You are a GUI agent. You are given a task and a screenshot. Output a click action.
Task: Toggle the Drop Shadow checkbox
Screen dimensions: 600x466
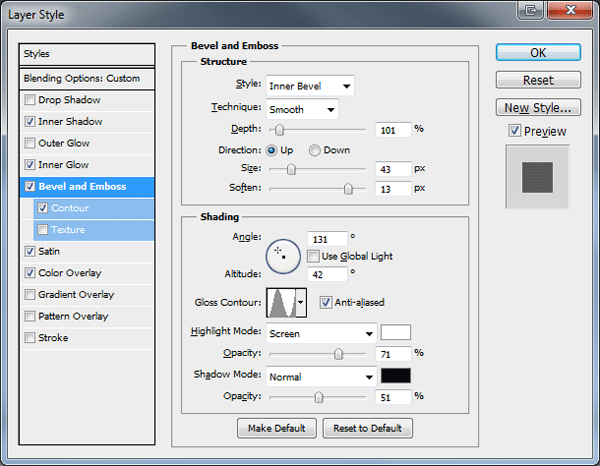tap(29, 100)
